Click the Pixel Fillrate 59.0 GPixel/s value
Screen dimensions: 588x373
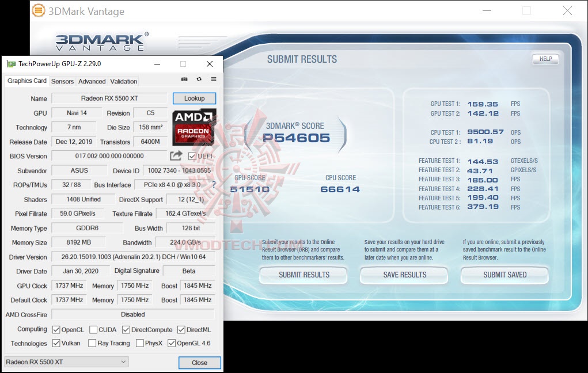(78, 214)
